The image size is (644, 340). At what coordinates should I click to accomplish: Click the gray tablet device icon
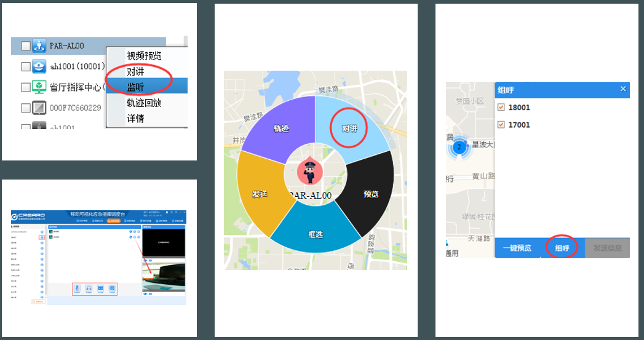point(39,108)
